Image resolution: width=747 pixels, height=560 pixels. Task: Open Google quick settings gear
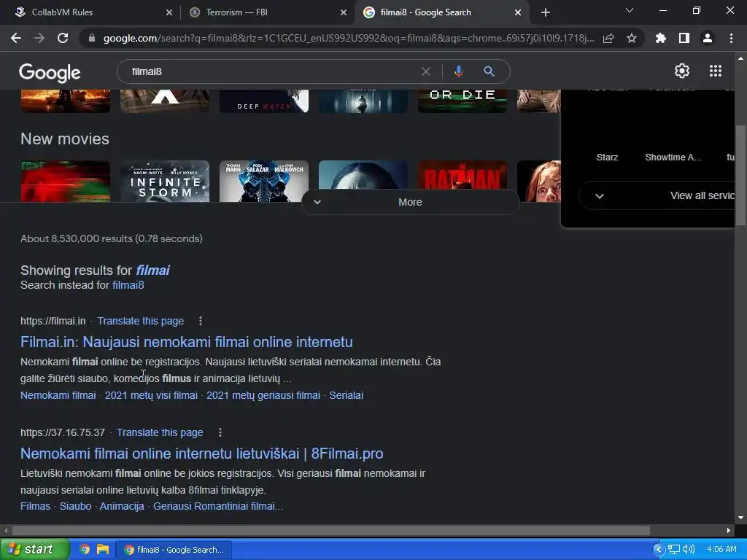click(682, 71)
